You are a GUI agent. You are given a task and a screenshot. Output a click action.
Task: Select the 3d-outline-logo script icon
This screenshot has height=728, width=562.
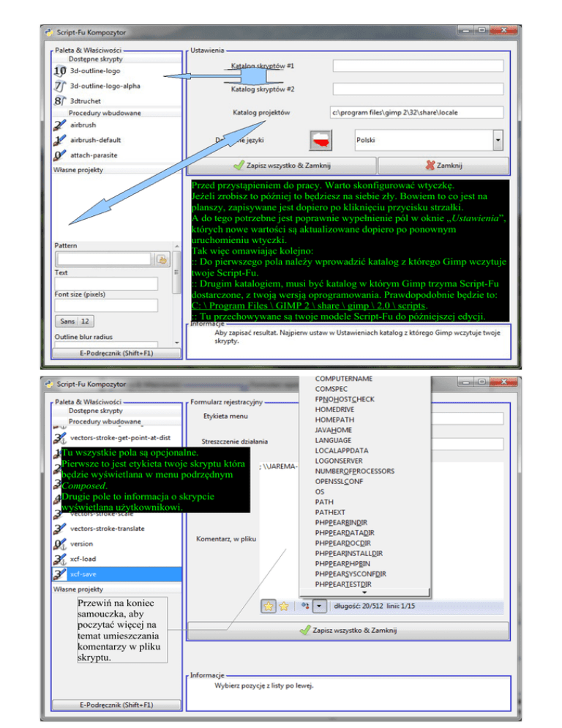coord(61,71)
